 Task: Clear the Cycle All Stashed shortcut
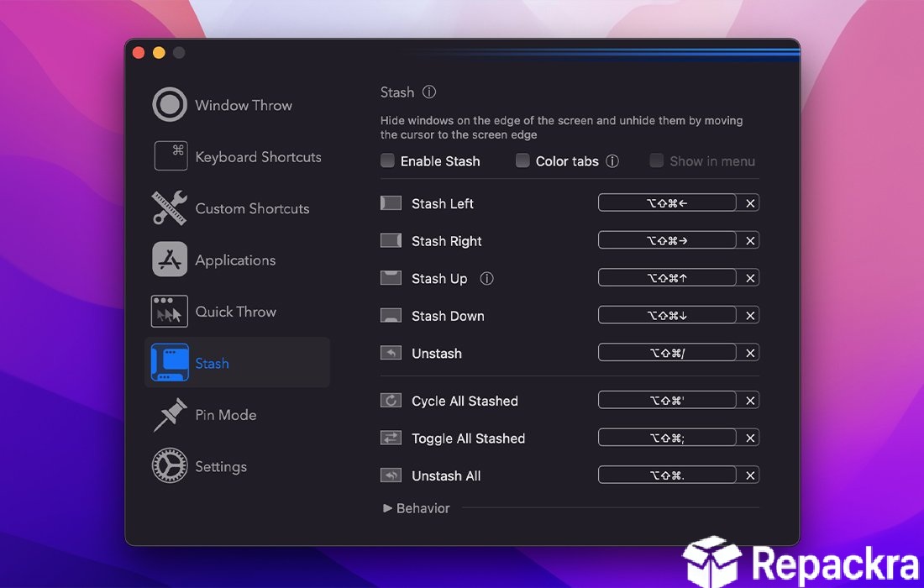coord(749,400)
